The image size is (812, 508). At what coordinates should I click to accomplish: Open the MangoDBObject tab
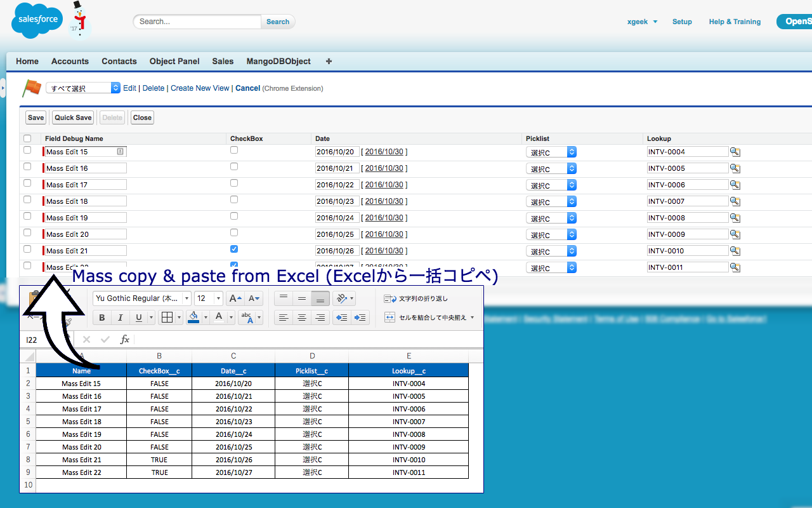pos(278,62)
